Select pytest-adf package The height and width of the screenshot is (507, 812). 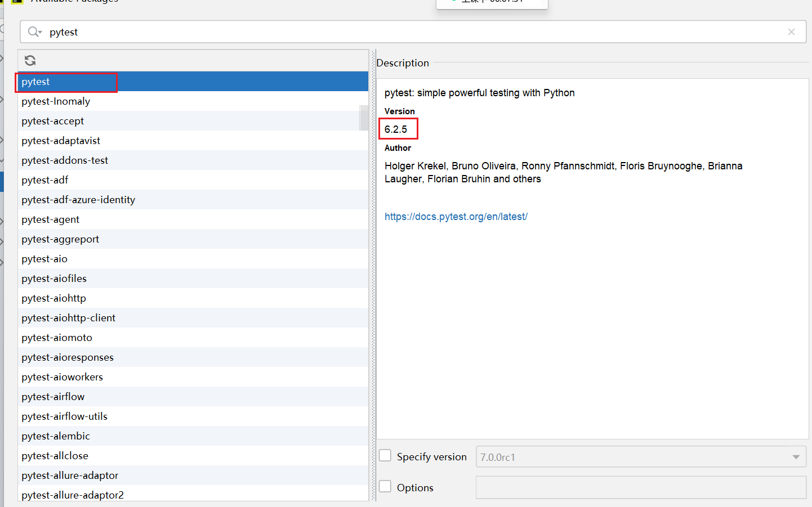[193, 180]
